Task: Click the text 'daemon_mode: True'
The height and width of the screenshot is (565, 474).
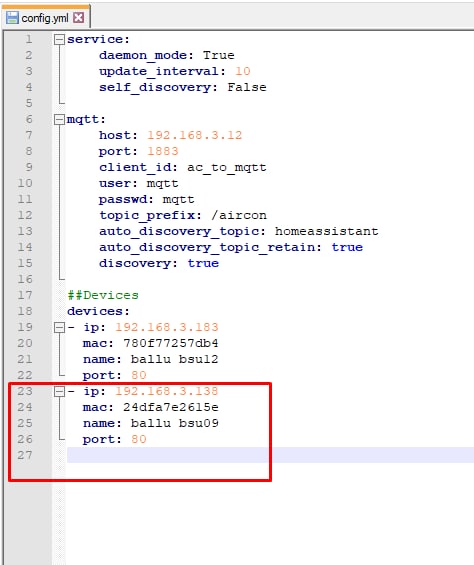Action: (x=167, y=55)
